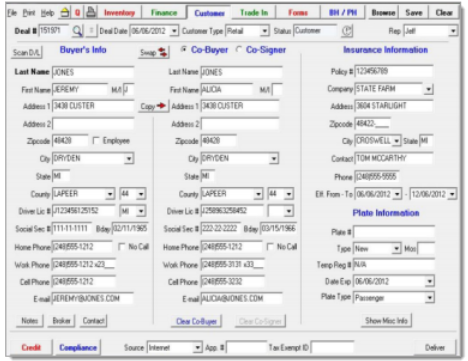Switch to the Forms tab
The width and height of the screenshot is (468, 361).
tap(298, 13)
